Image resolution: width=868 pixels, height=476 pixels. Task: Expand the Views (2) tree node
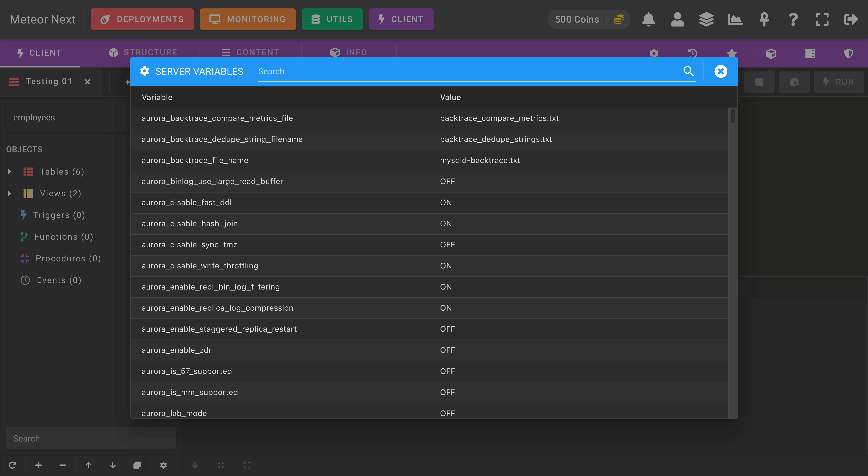coord(9,193)
